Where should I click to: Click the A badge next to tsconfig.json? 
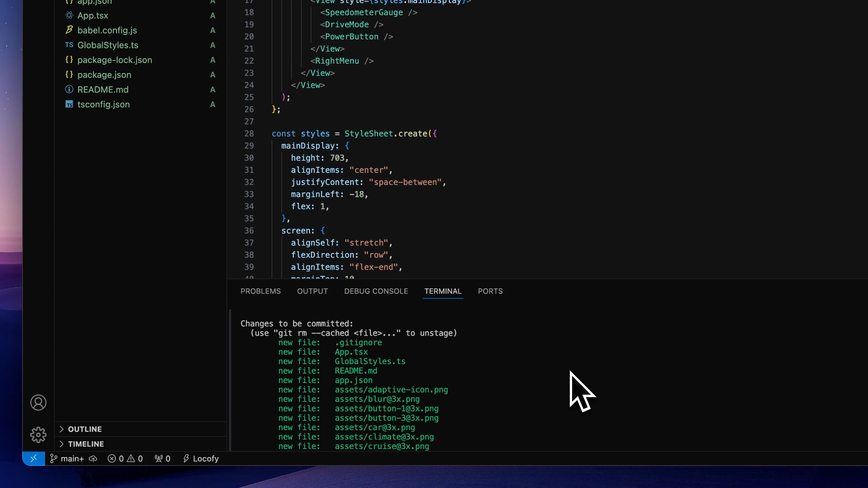[213, 104]
